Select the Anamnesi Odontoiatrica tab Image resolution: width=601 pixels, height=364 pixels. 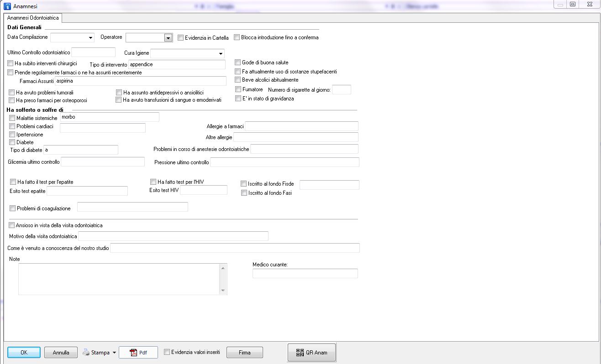pyautogui.click(x=33, y=18)
